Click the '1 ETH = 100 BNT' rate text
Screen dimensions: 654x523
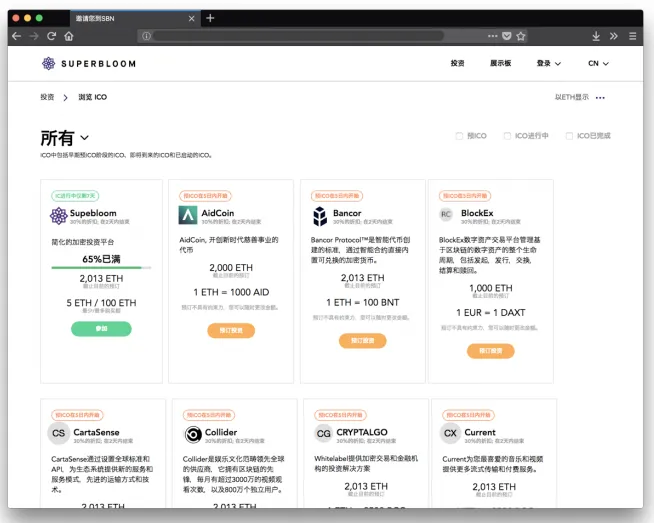362,302
